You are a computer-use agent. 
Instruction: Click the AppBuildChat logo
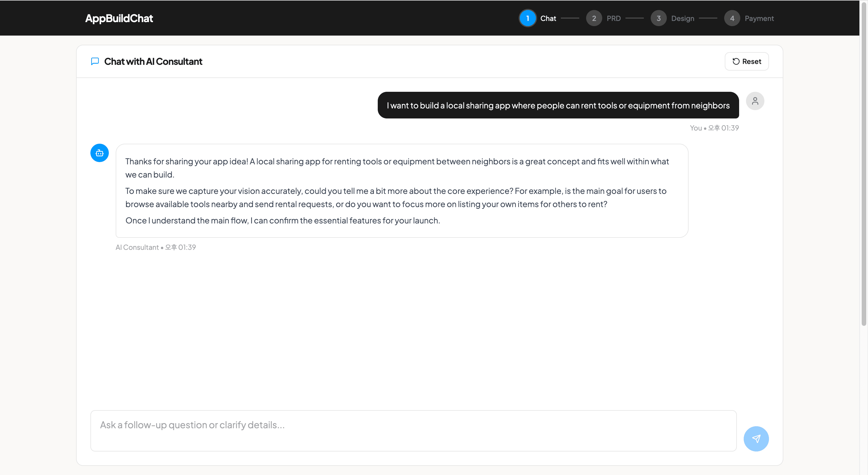pyautogui.click(x=119, y=18)
